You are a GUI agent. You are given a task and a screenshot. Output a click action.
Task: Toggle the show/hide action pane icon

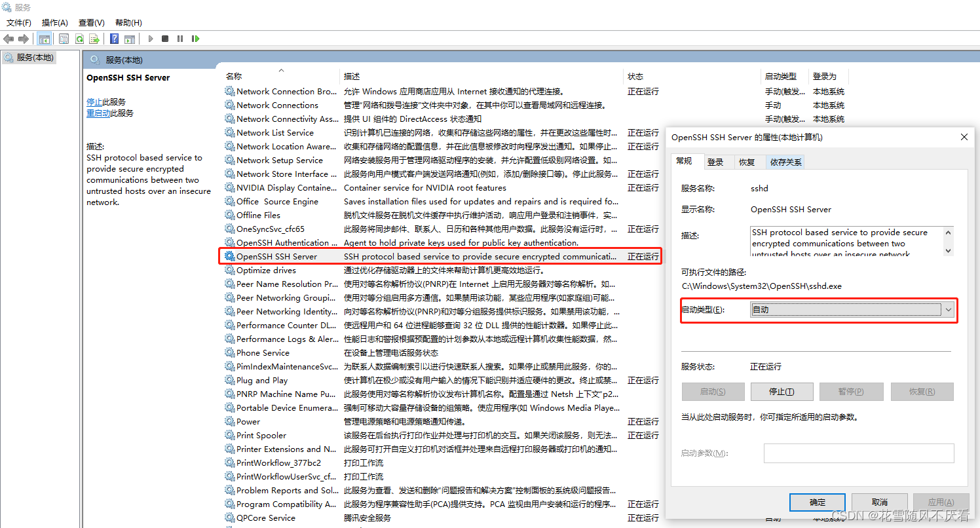130,39
